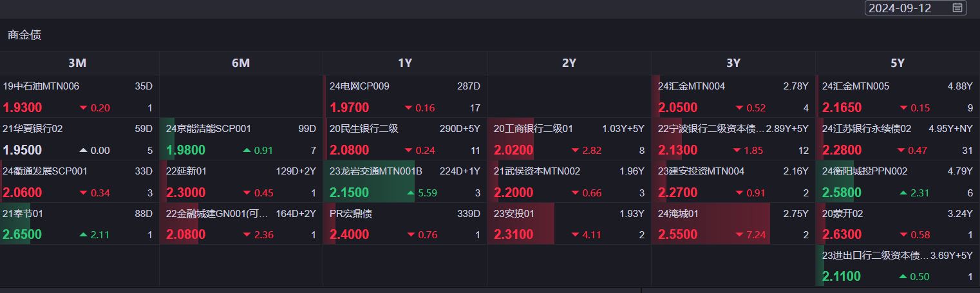This screenshot has width=980, height=293.
Task: Click the 4.11 down change of 23安投01
Action: 587,235
